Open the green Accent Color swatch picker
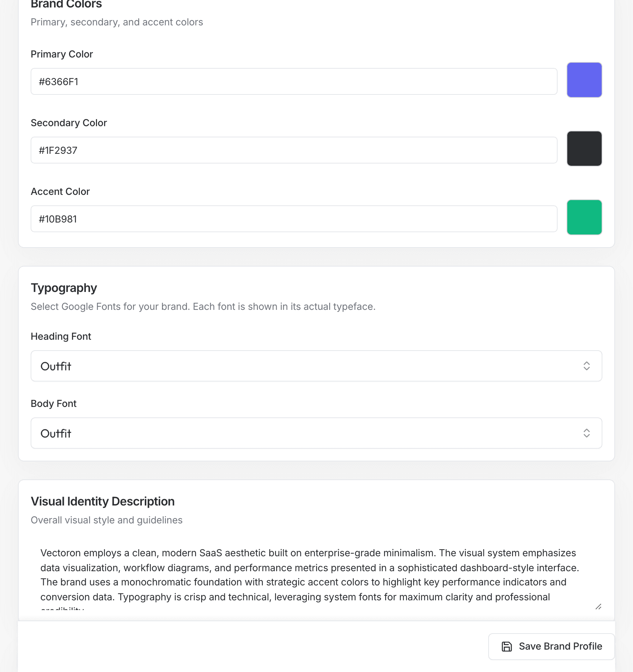This screenshot has height=672, width=633. click(584, 217)
